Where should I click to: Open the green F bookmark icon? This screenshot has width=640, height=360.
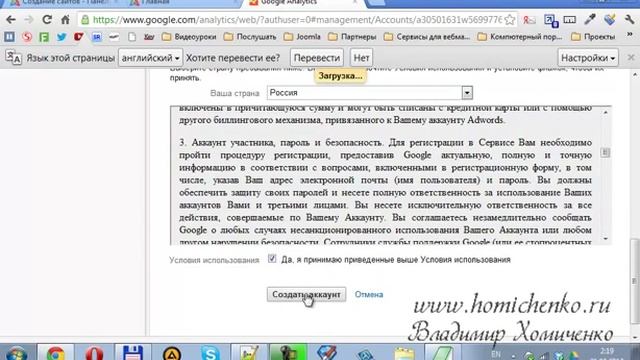coord(44,37)
